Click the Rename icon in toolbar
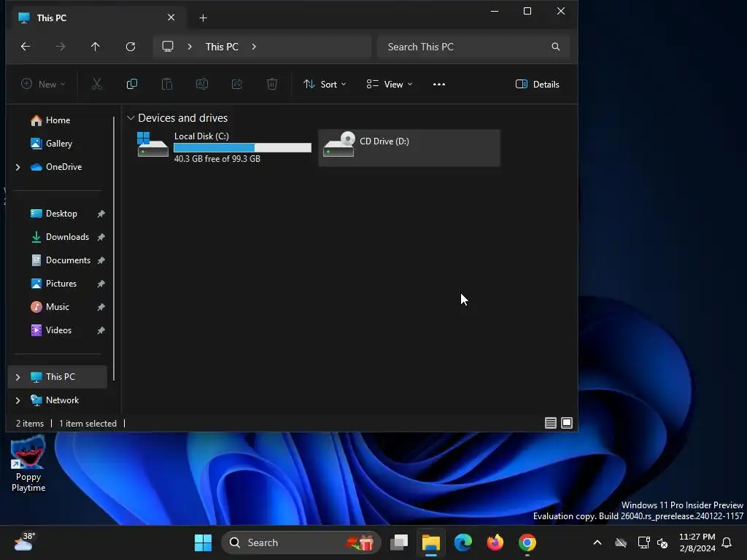The image size is (747, 560). (x=202, y=85)
